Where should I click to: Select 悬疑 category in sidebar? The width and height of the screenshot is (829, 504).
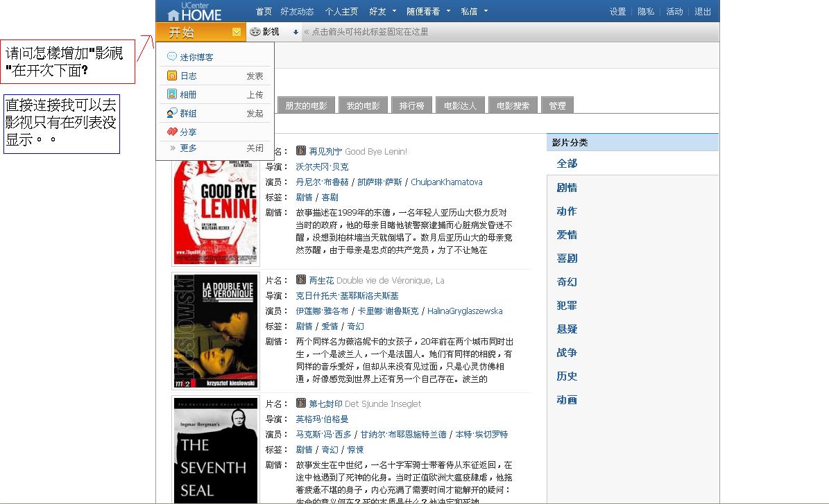point(567,329)
